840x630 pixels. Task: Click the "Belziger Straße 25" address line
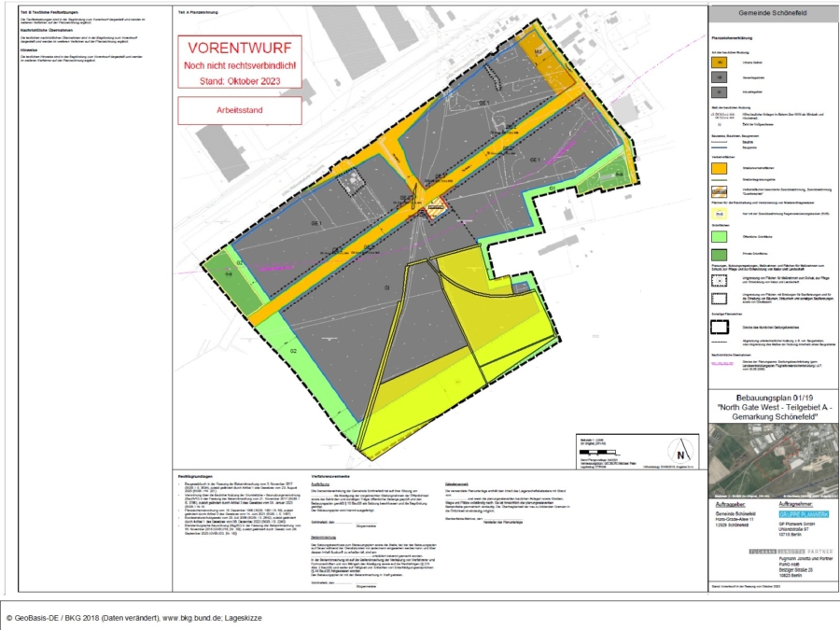(795, 570)
